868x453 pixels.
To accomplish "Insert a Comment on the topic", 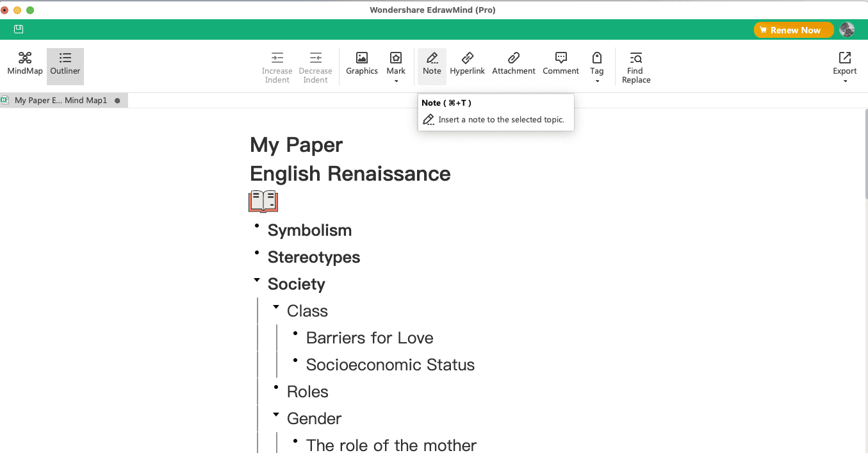I will pos(561,63).
